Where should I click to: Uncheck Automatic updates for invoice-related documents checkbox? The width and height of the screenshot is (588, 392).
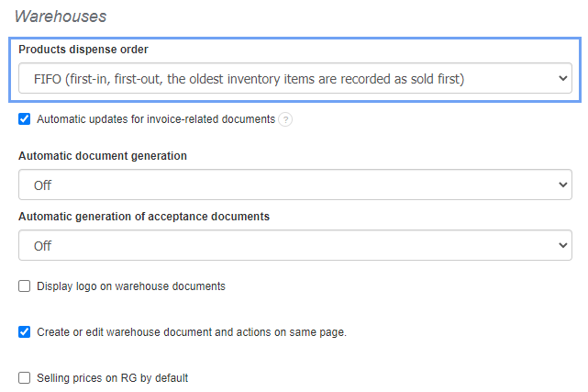point(25,118)
